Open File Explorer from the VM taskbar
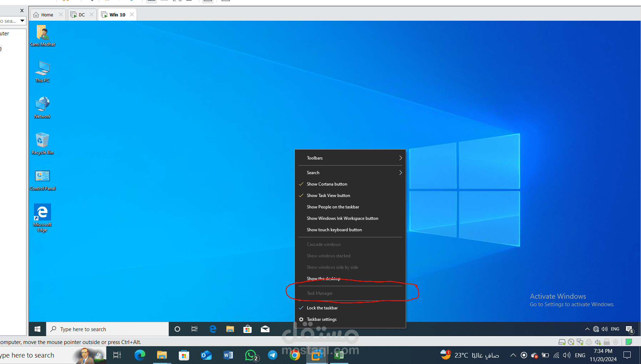Image resolution: width=641 pixels, height=364 pixels. pyautogui.click(x=230, y=329)
